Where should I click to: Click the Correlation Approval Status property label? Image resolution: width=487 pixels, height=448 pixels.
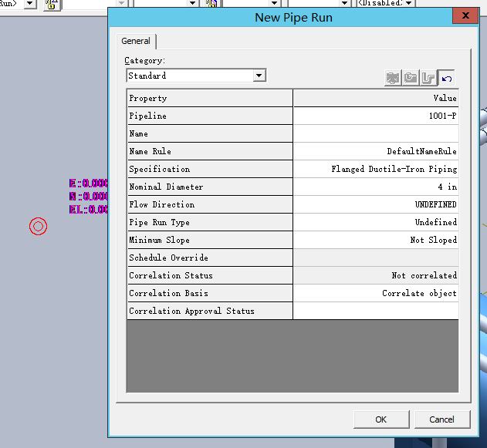click(210, 311)
